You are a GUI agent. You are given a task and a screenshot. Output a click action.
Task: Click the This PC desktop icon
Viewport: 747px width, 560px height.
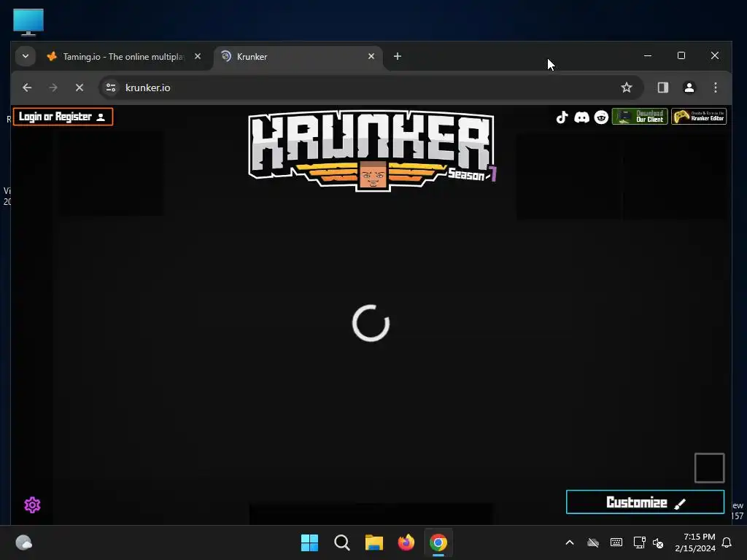click(28, 22)
